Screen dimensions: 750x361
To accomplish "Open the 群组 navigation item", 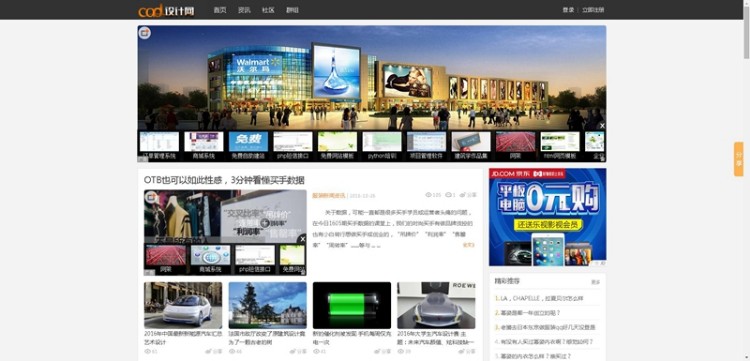I will tap(292, 10).
